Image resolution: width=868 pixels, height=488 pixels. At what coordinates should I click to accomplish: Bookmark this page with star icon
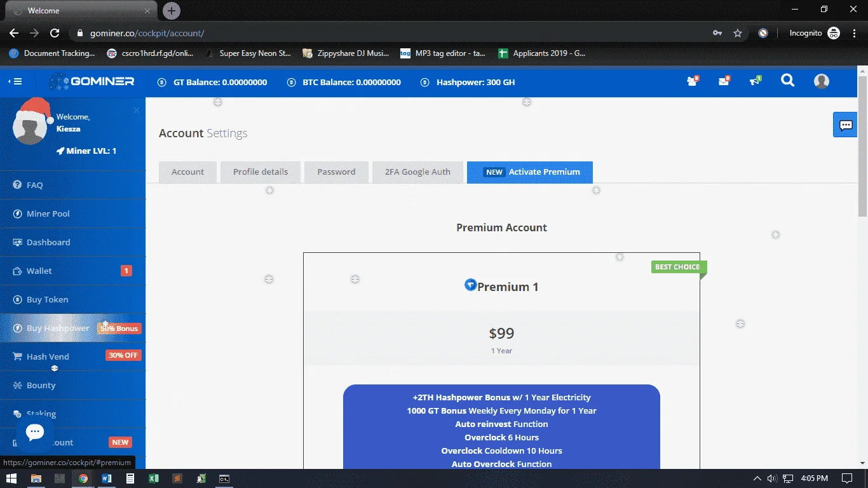[x=738, y=33]
